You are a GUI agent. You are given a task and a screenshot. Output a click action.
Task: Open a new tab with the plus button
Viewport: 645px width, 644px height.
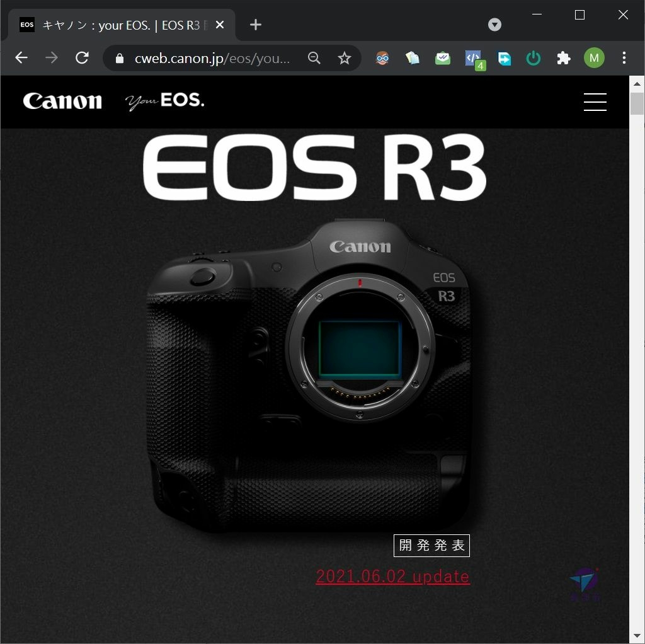256,25
